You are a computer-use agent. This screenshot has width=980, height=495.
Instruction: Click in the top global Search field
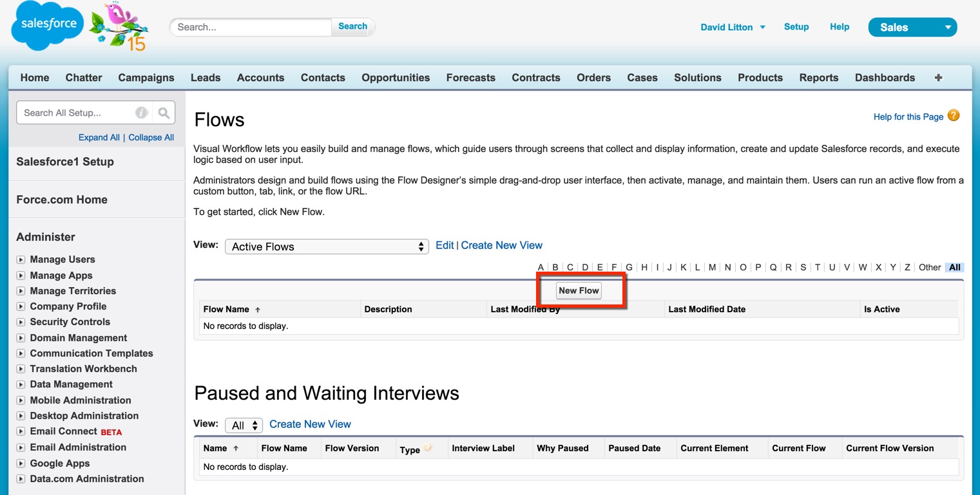(251, 27)
